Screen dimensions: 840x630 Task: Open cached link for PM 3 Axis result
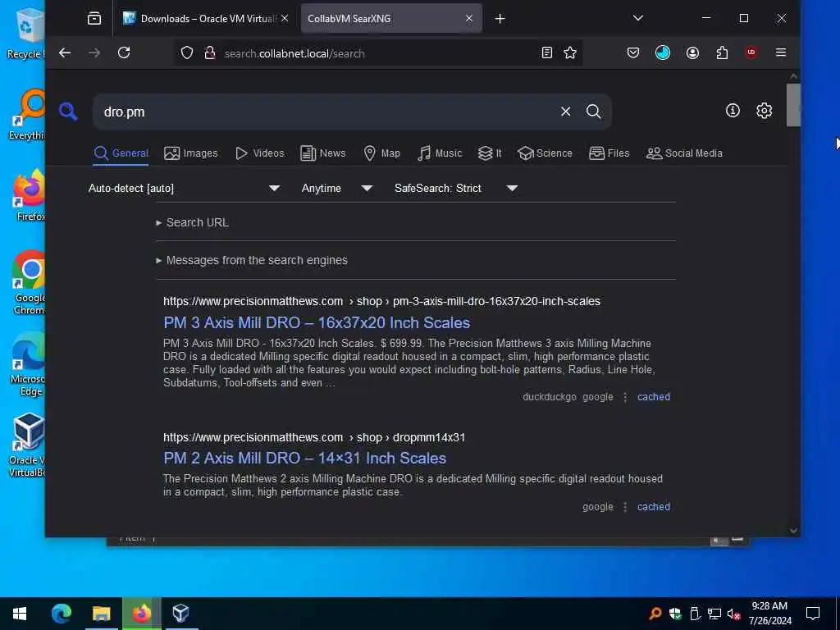pyautogui.click(x=654, y=397)
